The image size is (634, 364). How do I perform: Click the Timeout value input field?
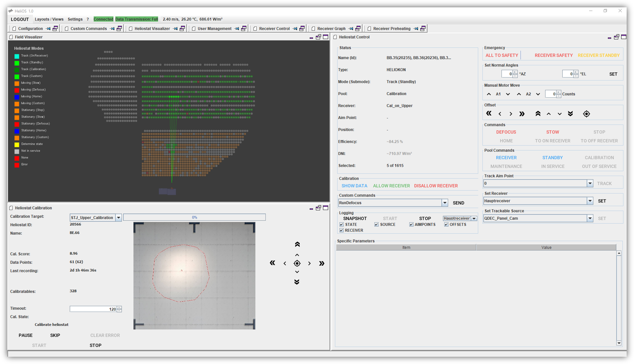point(93,309)
